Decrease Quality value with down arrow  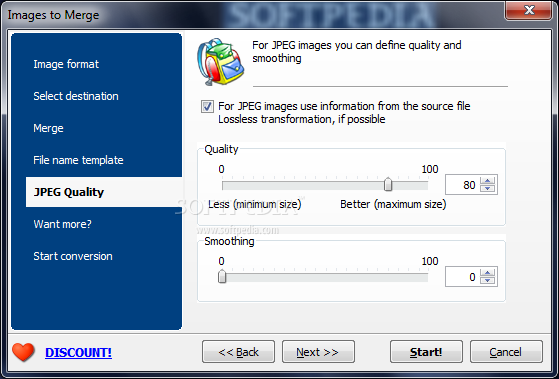click(x=487, y=189)
